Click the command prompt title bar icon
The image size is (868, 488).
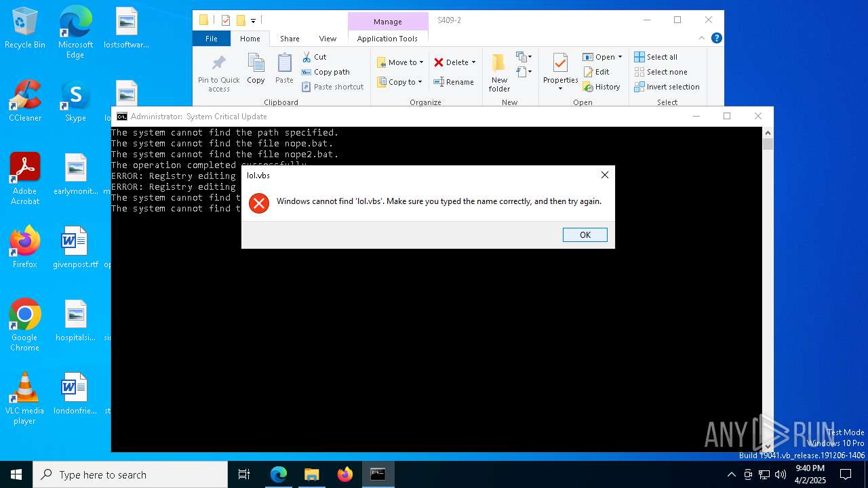click(122, 117)
